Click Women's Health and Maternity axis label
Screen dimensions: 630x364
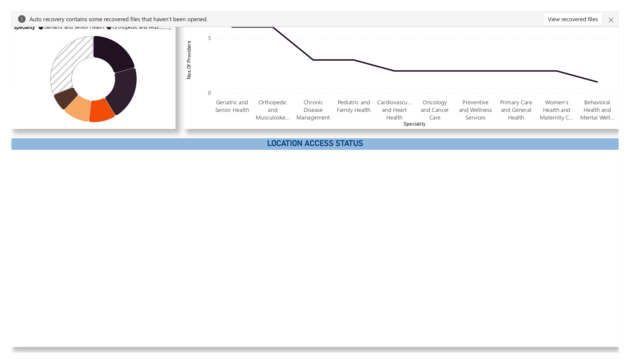[x=556, y=110]
